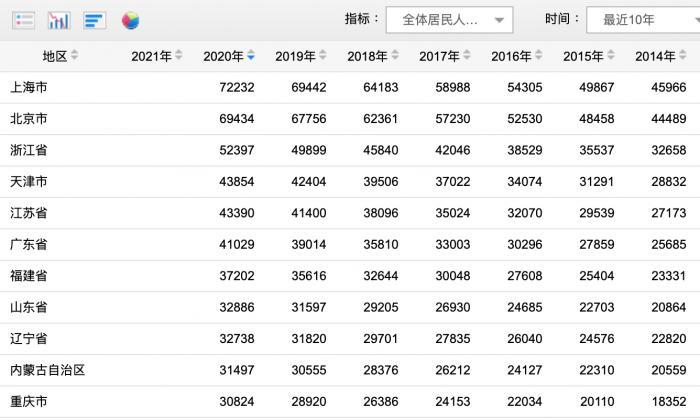
Task: Select the 福建省 row label
Action: pos(29,276)
